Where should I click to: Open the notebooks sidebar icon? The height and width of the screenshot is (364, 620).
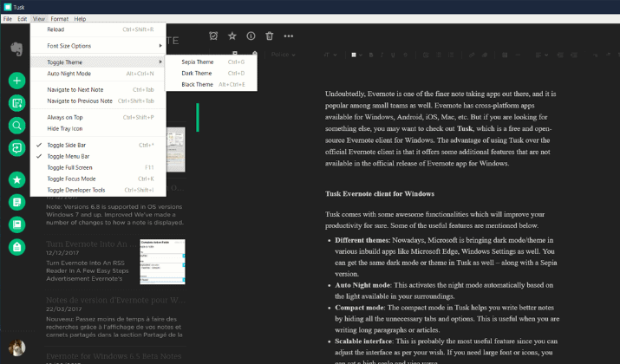16,224
